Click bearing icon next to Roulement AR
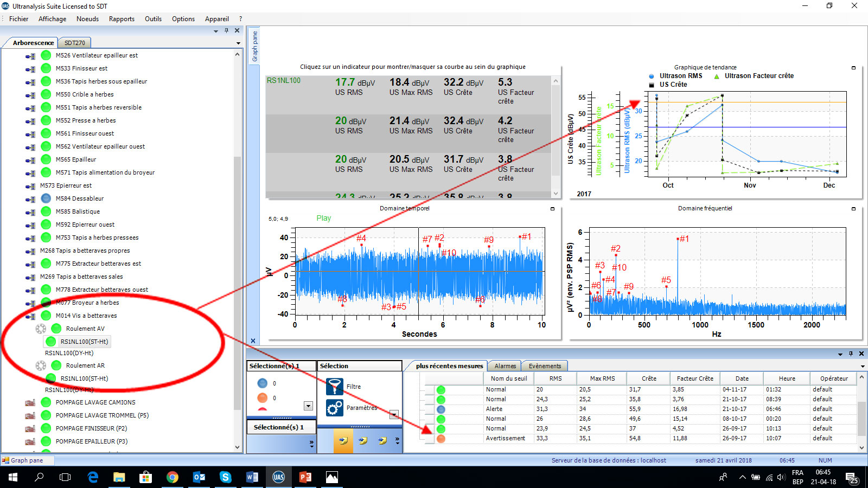This screenshot has height=488, width=868. point(41,365)
